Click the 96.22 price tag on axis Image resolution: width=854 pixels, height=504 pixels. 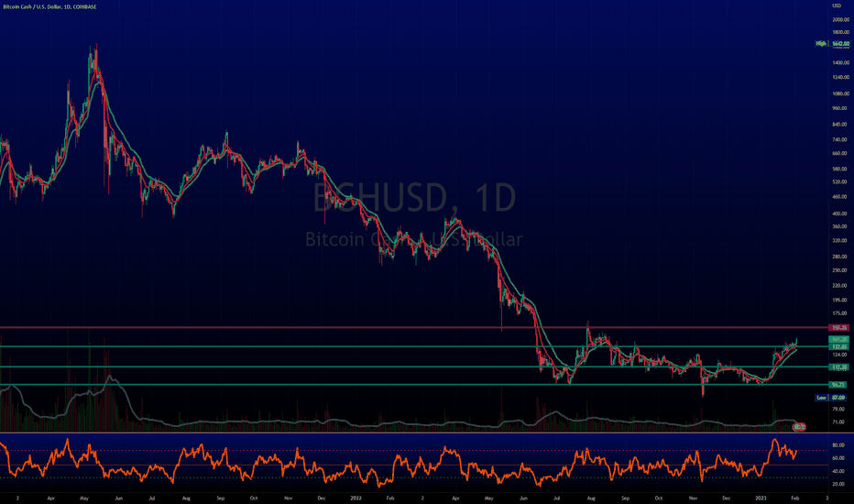point(839,385)
